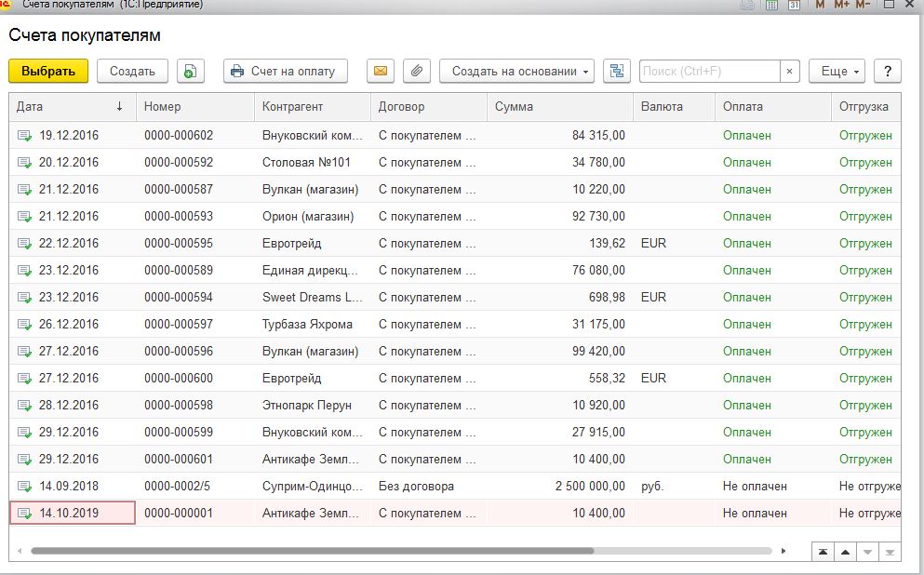Select Столовая №101 contractor cell

313,163
